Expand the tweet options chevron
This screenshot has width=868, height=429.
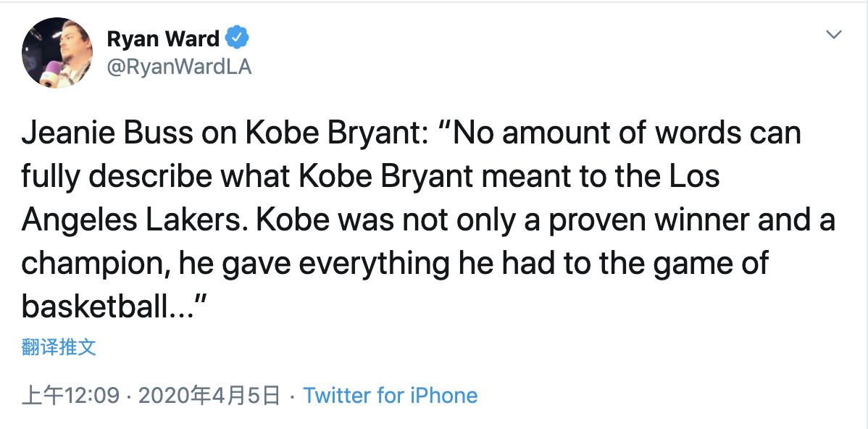pyautogui.click(x=834, y=35)
